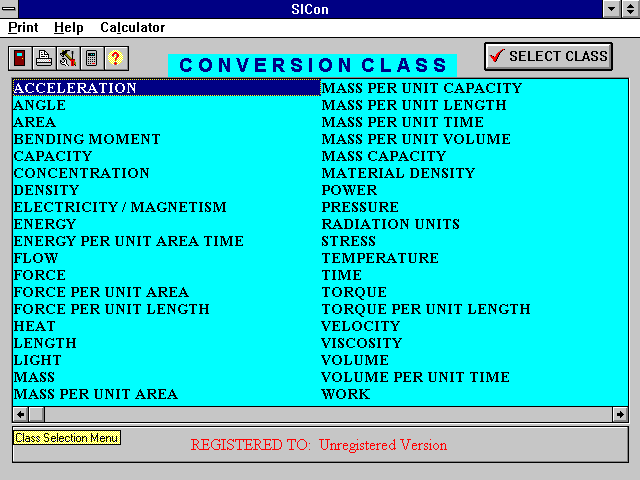Open the Calculator menu

point(132,27)
